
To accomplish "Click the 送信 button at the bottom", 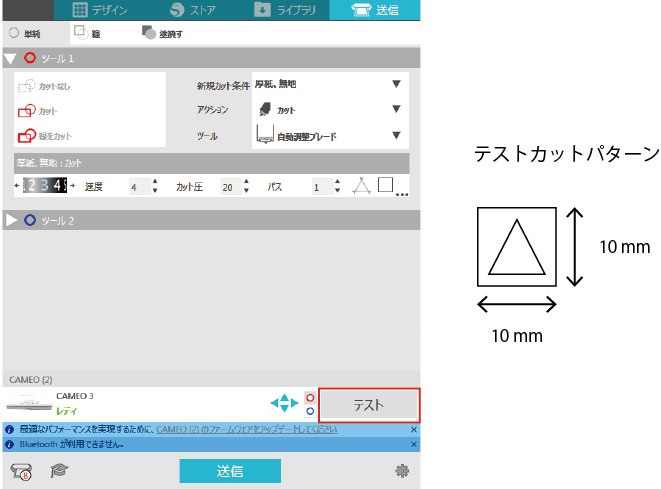I will click(x=230, y=471).
